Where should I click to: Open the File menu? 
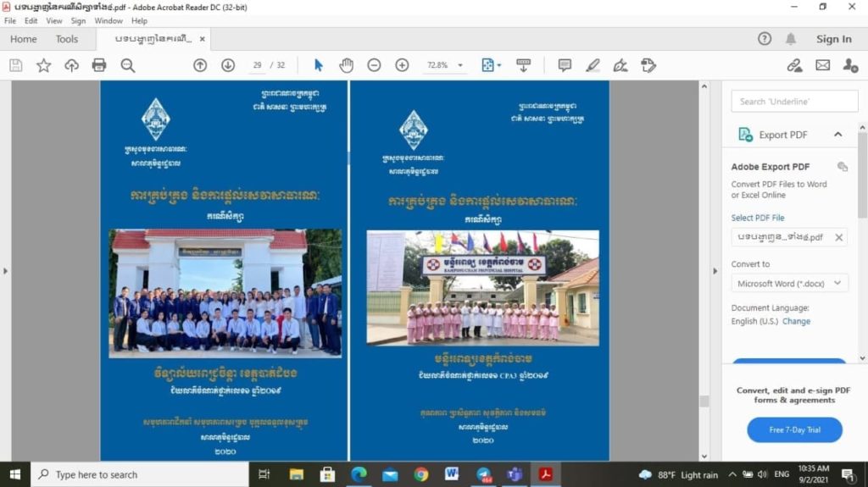tap(10, 20)
